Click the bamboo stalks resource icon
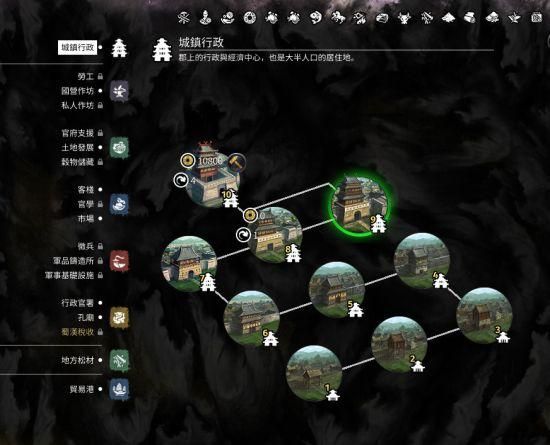550x445 pixels. 427,18
